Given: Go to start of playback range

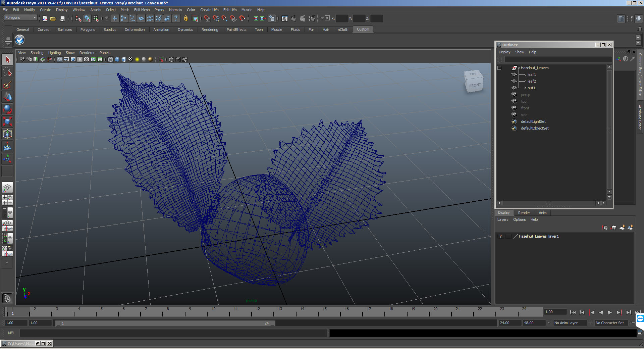Looking at the screenshot, I should click(573, 312).
